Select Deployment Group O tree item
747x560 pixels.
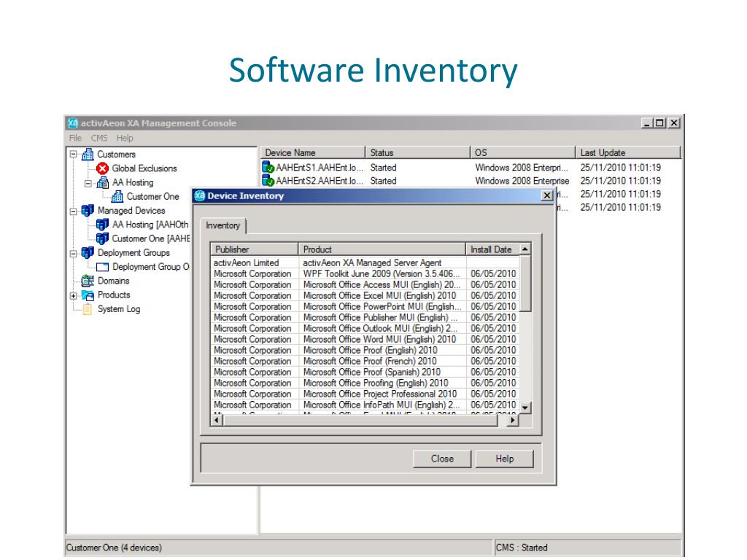tap(150, 267)
